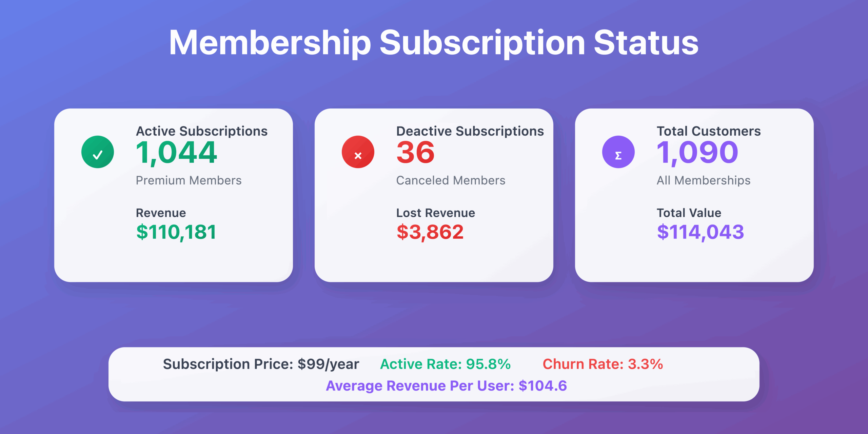Click the purple sigma Total Customers icon
The height and width of the screenshot is (434, 868).
click(618, 152)
